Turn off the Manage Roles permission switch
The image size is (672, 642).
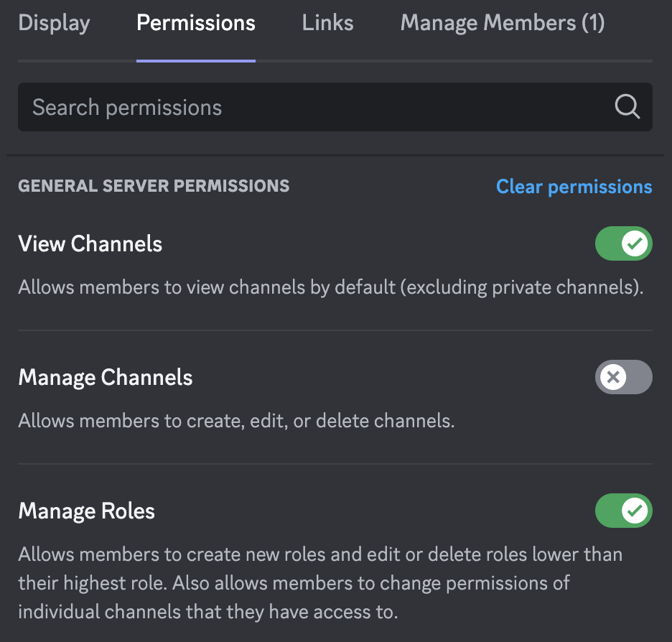click(624, 511)
